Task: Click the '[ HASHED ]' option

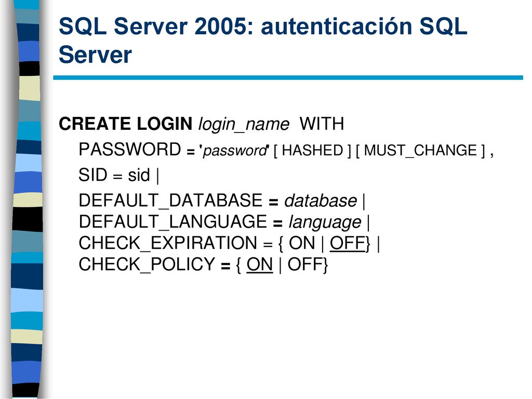Action: (x=312, y=150)
